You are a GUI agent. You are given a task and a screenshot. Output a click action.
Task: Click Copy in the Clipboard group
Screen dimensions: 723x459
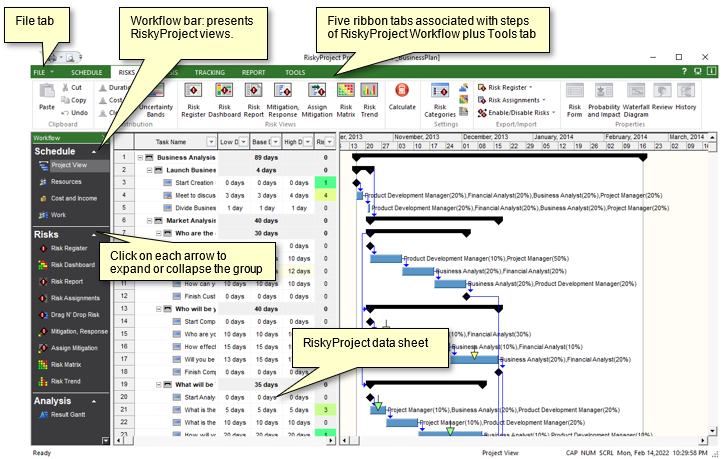74,100
